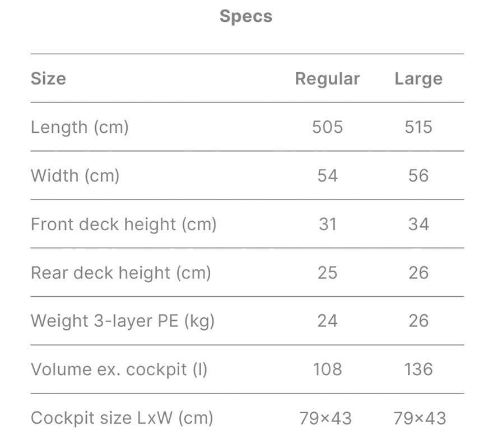Click the Specs heading
Image resolution: width=493 pixels, height=448 pixels.
click(x=246, y=16)
